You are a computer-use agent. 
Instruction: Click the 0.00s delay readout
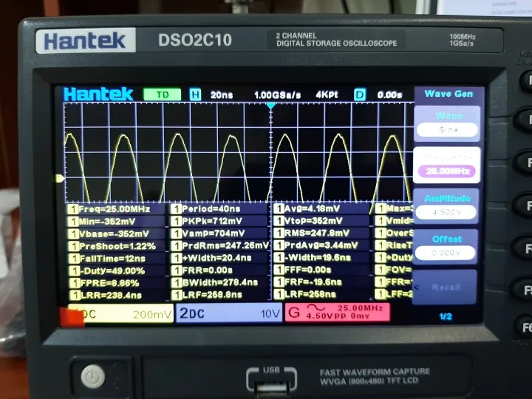click(389, 95)
